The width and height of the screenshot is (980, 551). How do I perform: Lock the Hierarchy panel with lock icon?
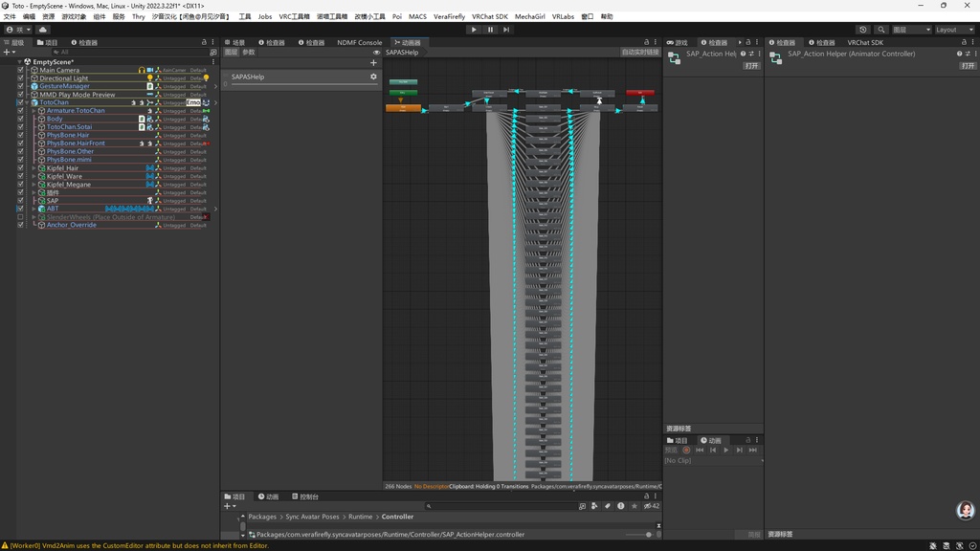[204, 42]
